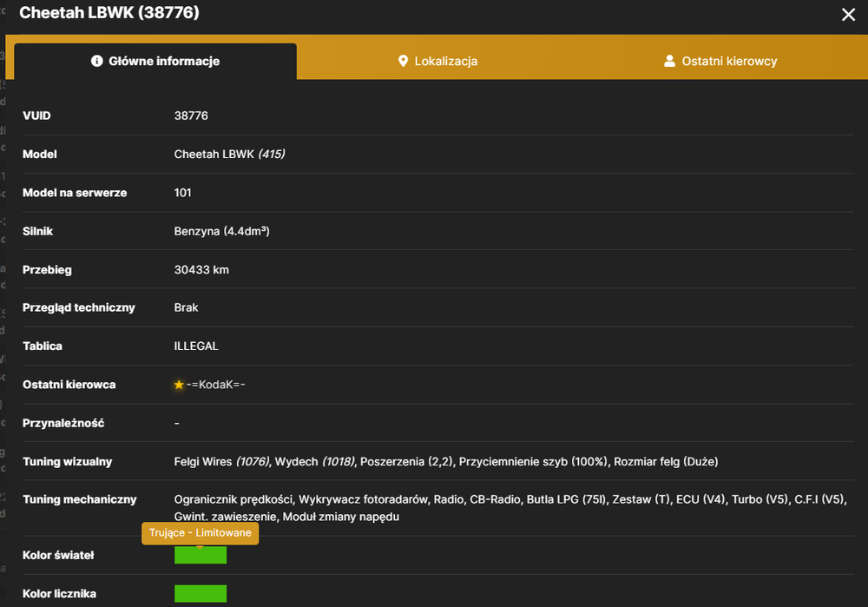Viewport: 868px width, 607px height.
Task: Click the info icon on Główne informacje
Action: 97,61
